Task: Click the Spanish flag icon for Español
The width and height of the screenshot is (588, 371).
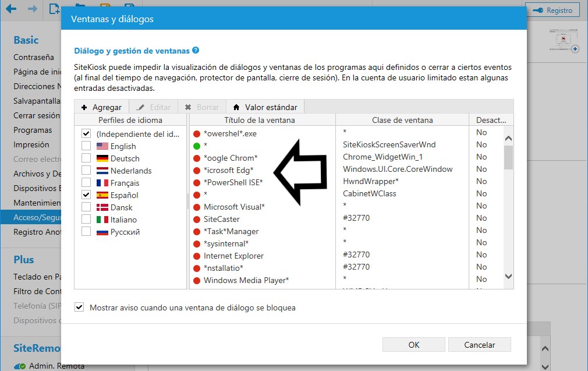Action: pyautogui.click(x=102, y=195)
